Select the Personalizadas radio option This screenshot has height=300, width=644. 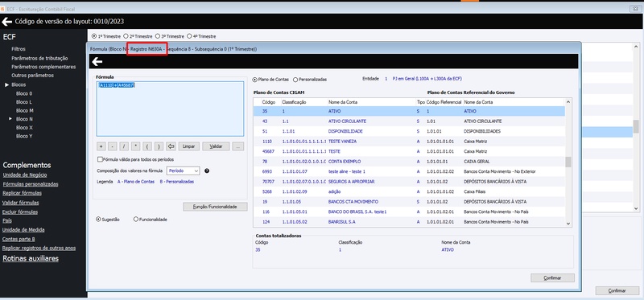[x=295, y=79]
